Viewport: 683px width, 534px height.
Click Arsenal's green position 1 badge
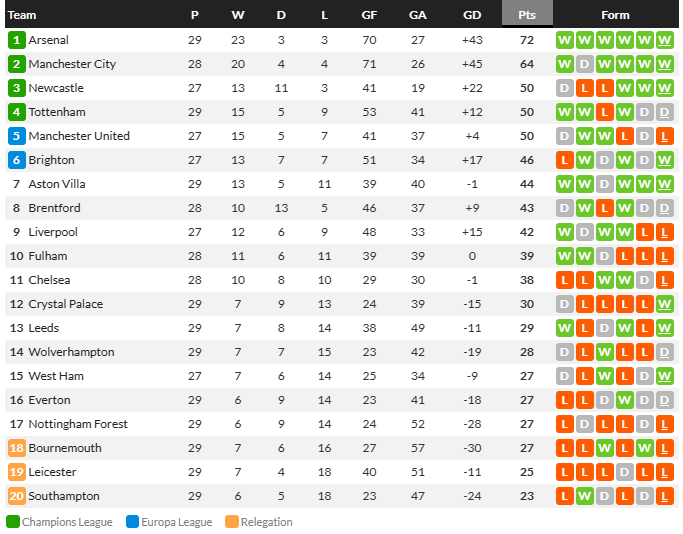coord(17,40)
